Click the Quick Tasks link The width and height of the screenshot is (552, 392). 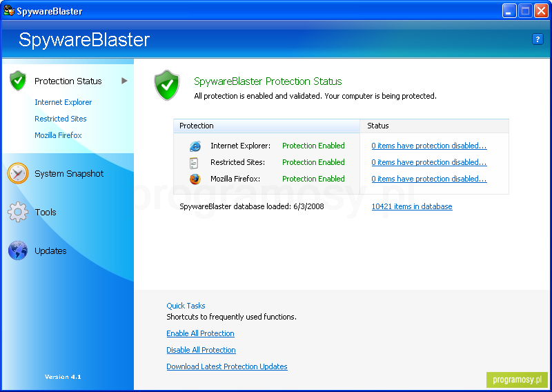tap(186, 306)
